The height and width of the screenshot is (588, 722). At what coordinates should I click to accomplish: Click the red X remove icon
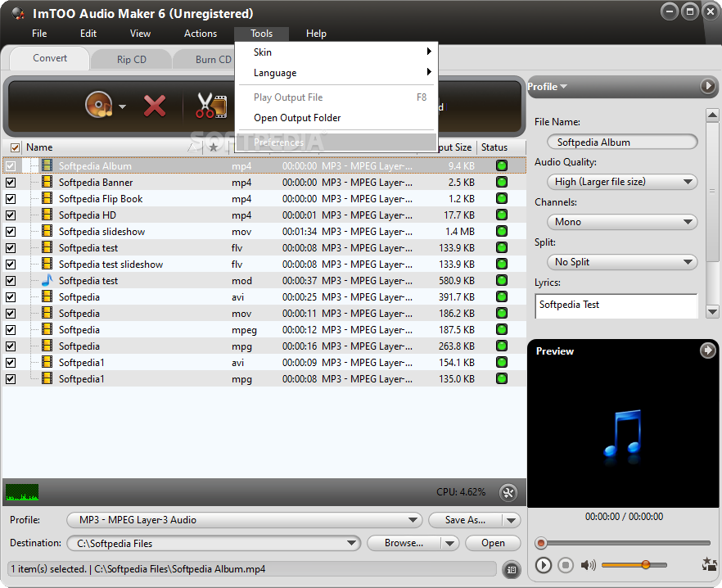click(x=155, y=106)
